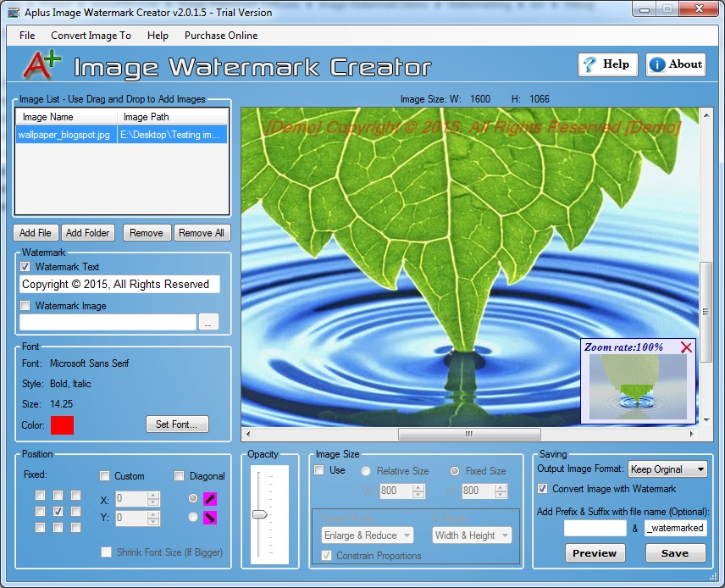Click the X position input field

click(x=131, y=499)
